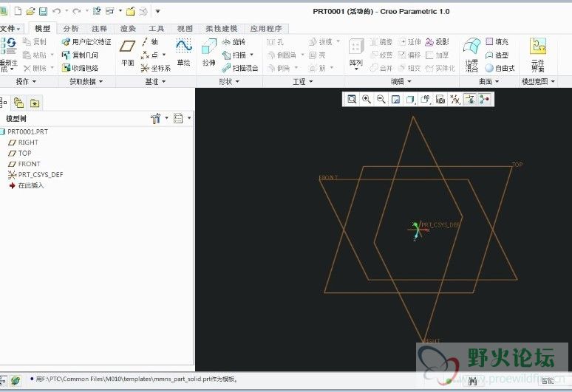Open the view manager in graphics toolbar
Image resolution: width=572 pixels, height=392 pixels.
point(440,99)
